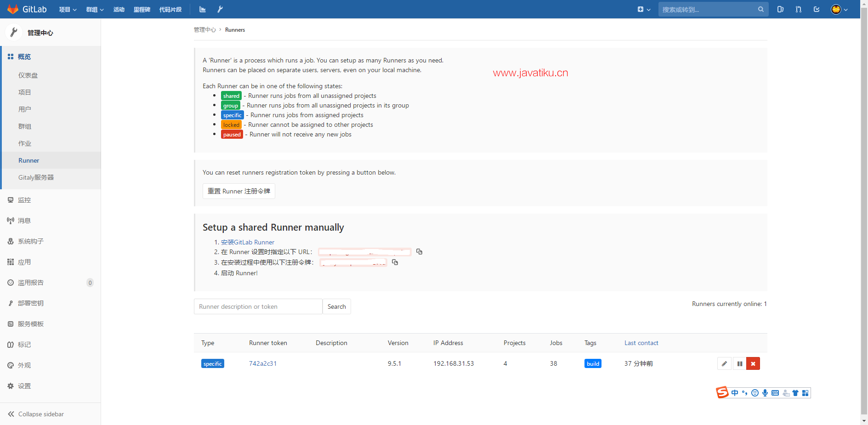Open the 群组 dropdown in top navigation
Image resolution: width=868 pixels, height=425 pixels.
95,9
